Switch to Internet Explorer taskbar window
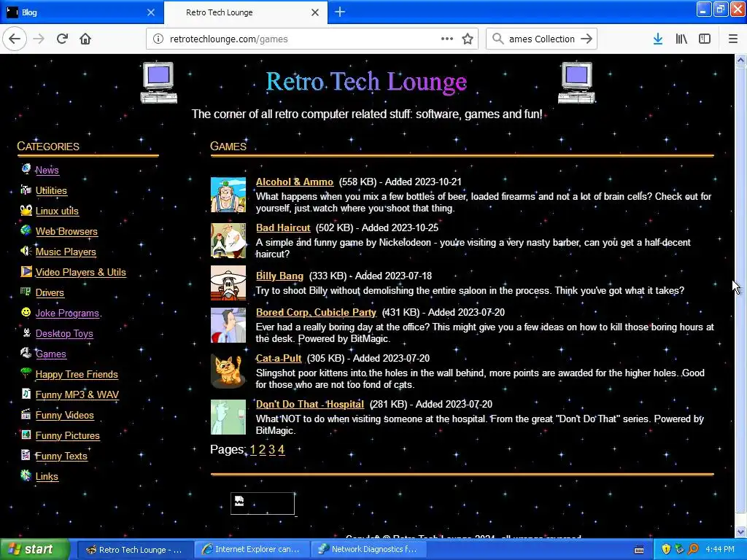747x560 pixels. 252,549
